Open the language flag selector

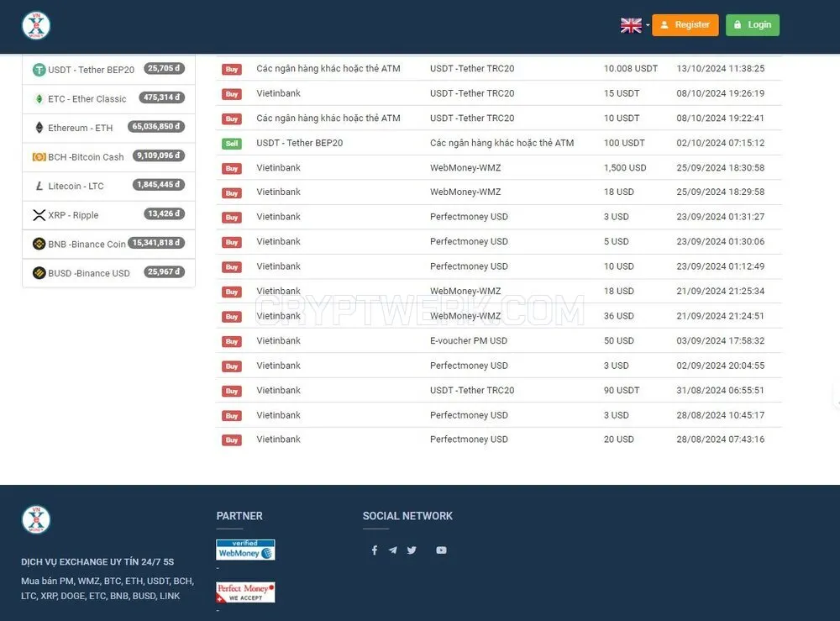[634, 25]
